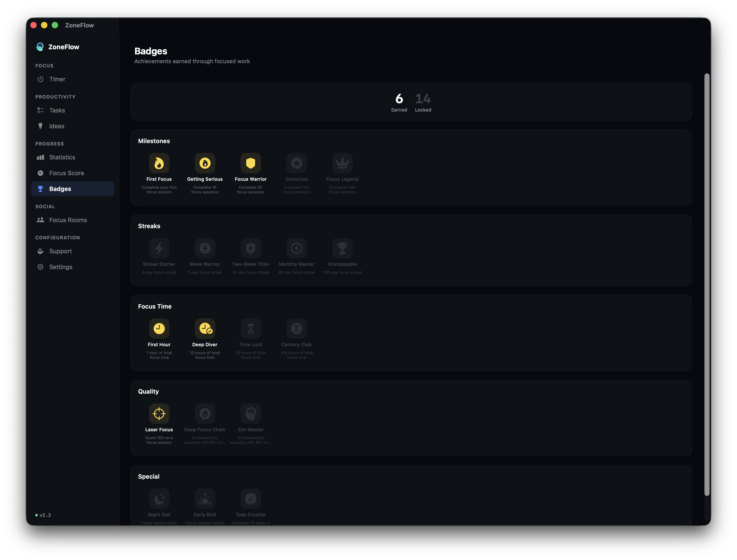This screenshot has width=737, height=560.
Task: Click the Focus Score target icon
Action: coord(40,173)
